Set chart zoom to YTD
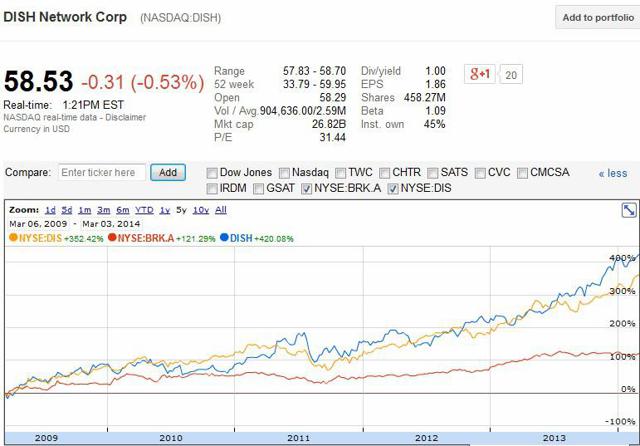 click(144, 210)
